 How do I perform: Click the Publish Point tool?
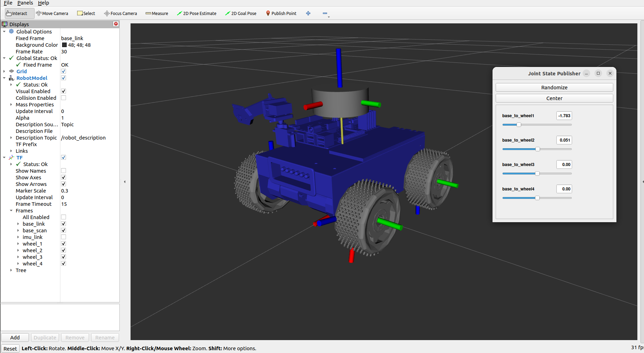coord(281,13)
